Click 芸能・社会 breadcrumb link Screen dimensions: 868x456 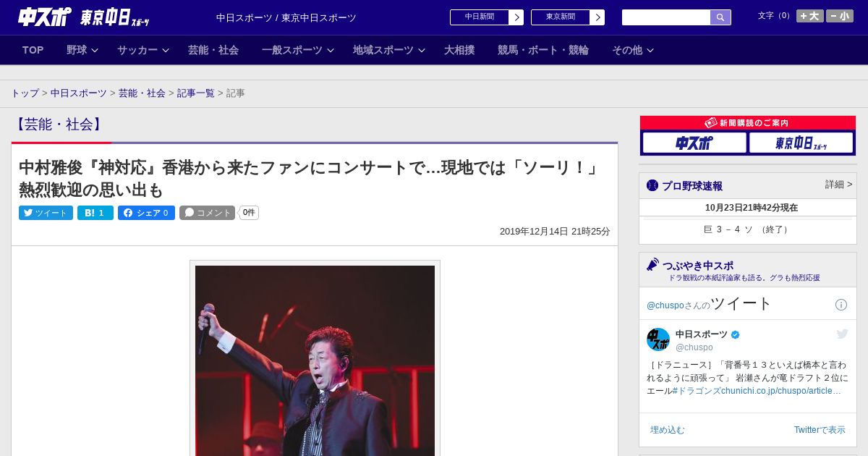[142, 93]
